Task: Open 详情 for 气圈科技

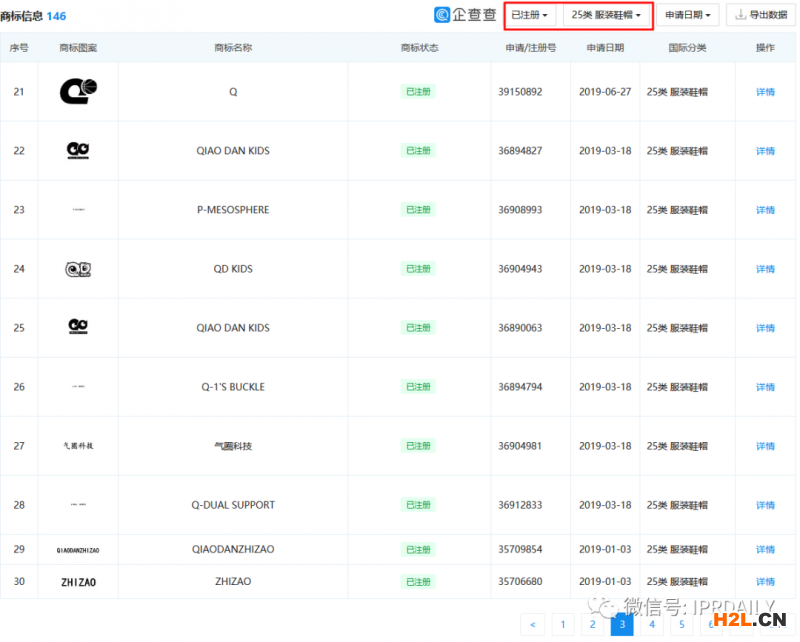Action: pyautogui.click(x=765, y=446)
